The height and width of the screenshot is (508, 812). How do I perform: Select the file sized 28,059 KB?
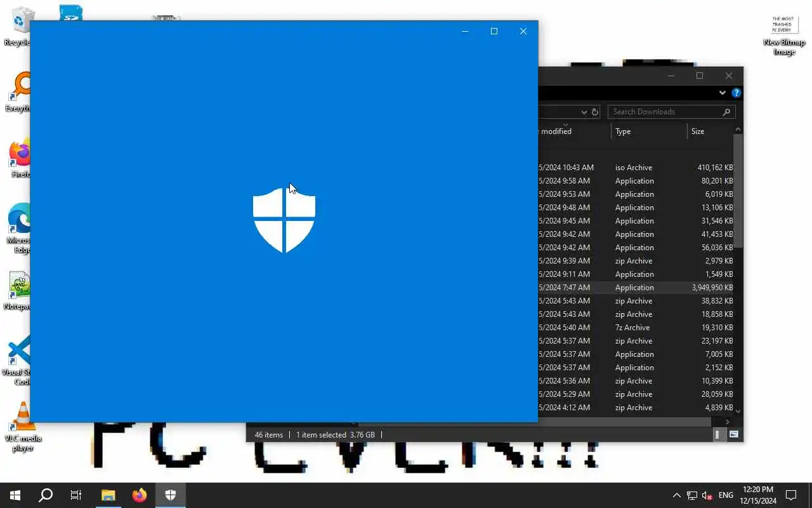click(x=636, y=394)
